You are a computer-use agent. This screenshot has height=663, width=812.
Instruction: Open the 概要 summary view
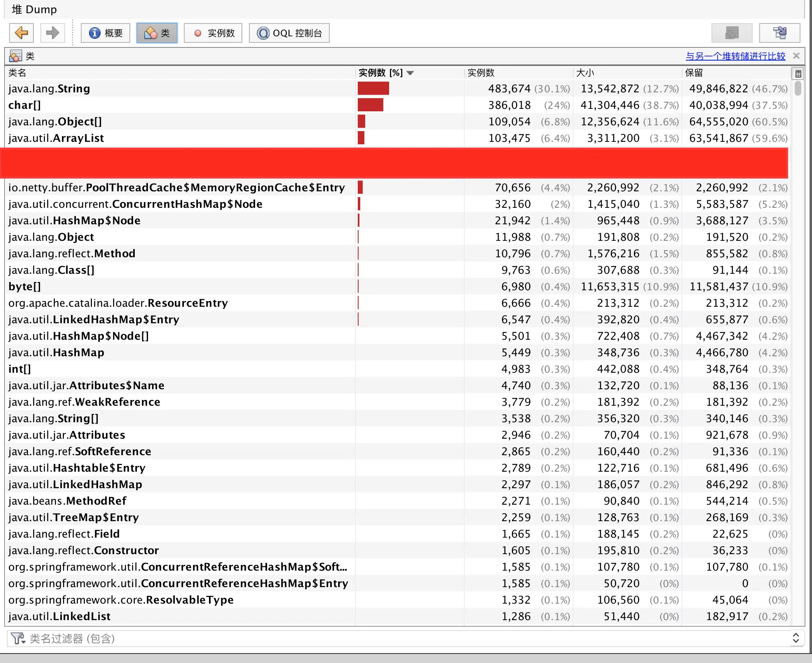(106, 33)
